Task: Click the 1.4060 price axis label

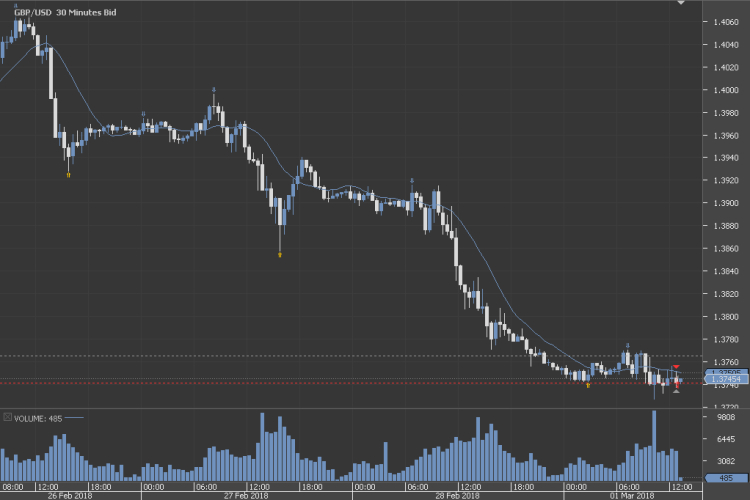Action: pyautogui.click(x=726, y=22)
